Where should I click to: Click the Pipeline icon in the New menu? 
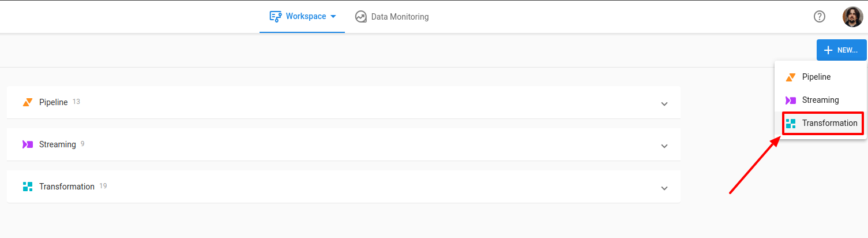click(x=791, y=77)
